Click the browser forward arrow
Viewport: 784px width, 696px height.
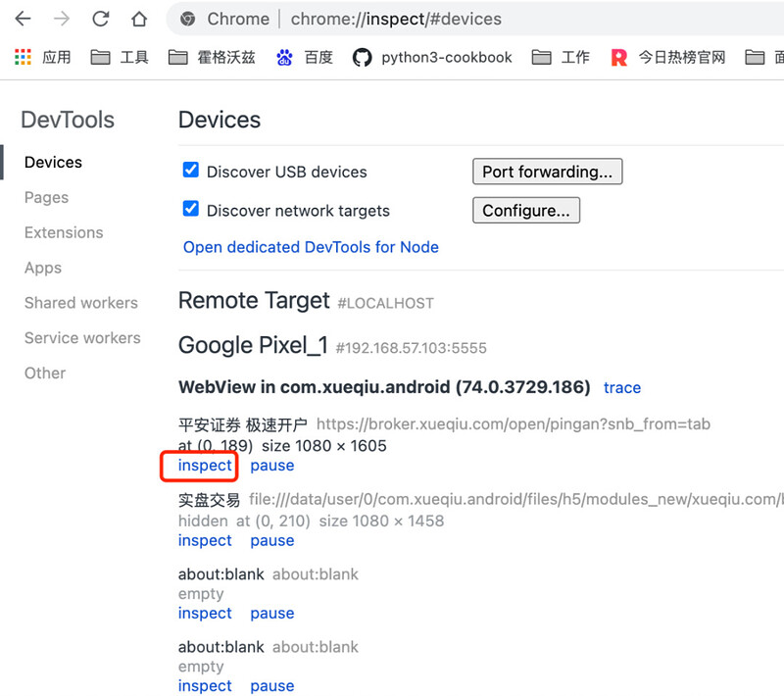click(62, 19)
